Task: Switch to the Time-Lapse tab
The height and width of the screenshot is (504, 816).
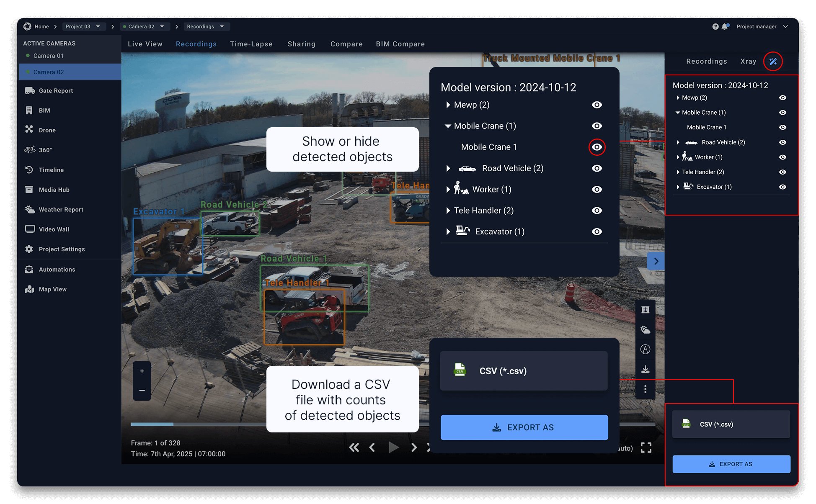Action: (x=251, y=44)
